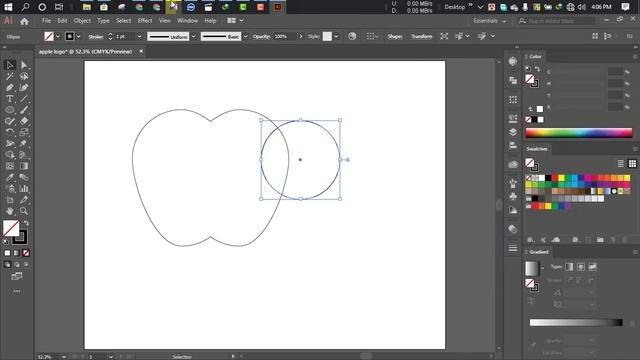Image resolution: width=640 pixels, height=360 pixels.
Task: Set toolbar paint to Gradient mode
Action: (17, 253)
